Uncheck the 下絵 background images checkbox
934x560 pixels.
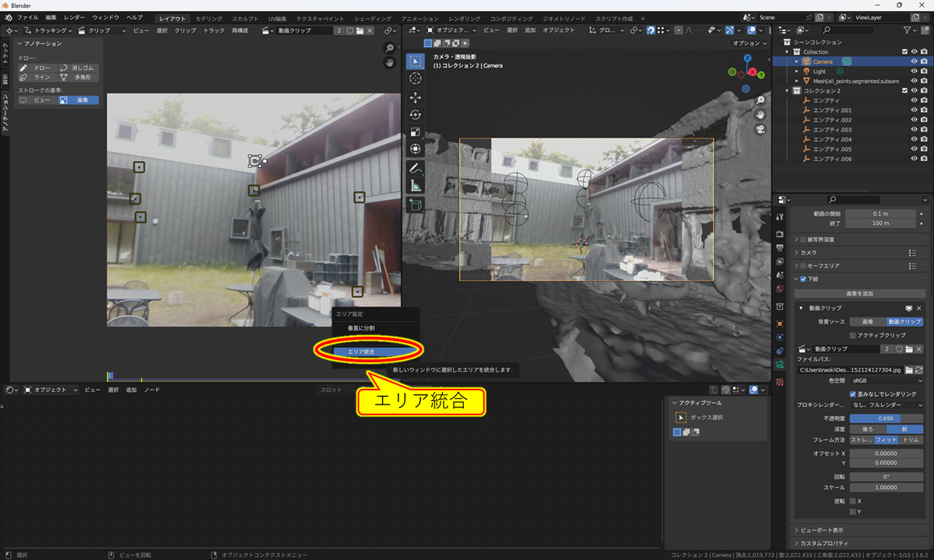[805, 278]
